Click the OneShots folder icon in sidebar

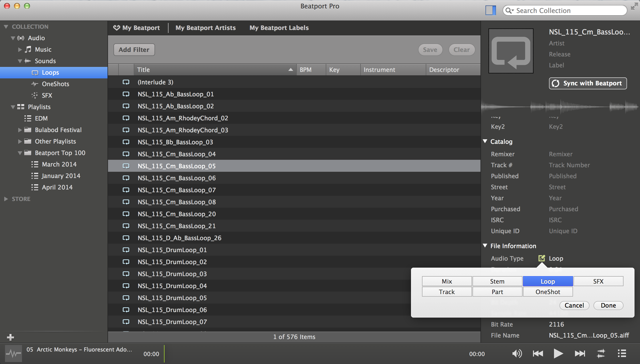coord(35,83)
